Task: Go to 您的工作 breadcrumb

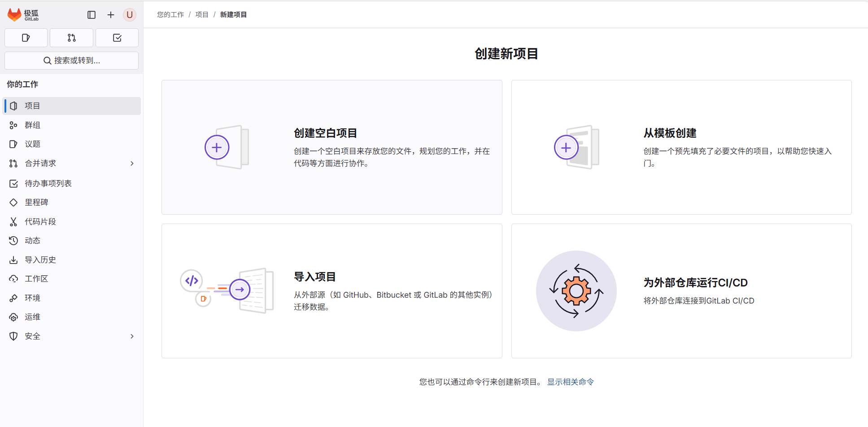Action: pyautogui.click(x=170, y=15)
